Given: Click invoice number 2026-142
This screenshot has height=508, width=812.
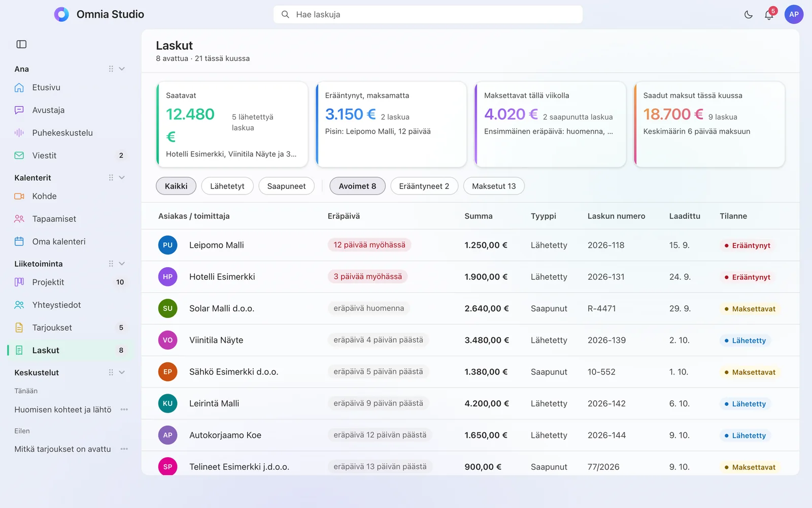Looking at the screenshot, I should [x=606, y=403].
